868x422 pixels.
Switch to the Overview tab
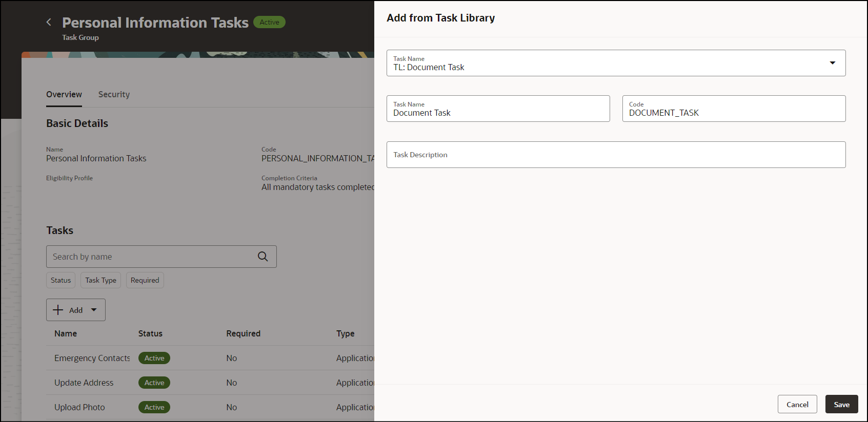click(x=64, y=94)
